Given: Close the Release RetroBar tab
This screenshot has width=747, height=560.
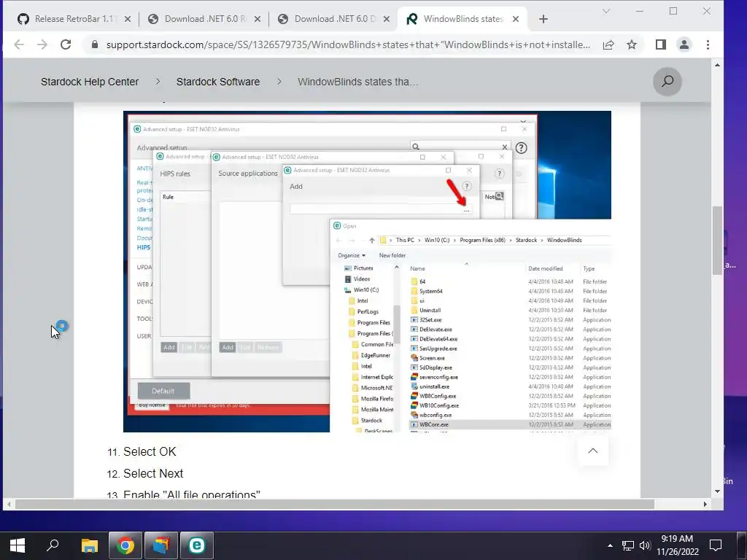Looking at the screenshot, I should pyautogui.click(x=127, y=19).
